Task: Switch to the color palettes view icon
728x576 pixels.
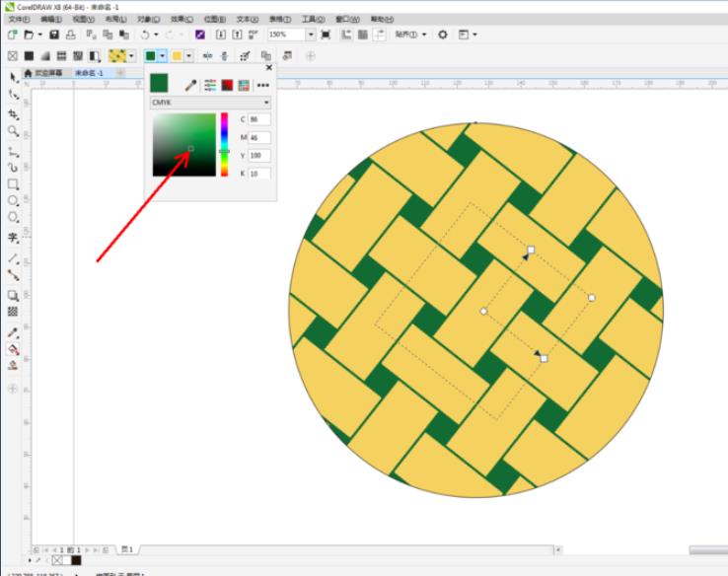Action: (243, 86)
